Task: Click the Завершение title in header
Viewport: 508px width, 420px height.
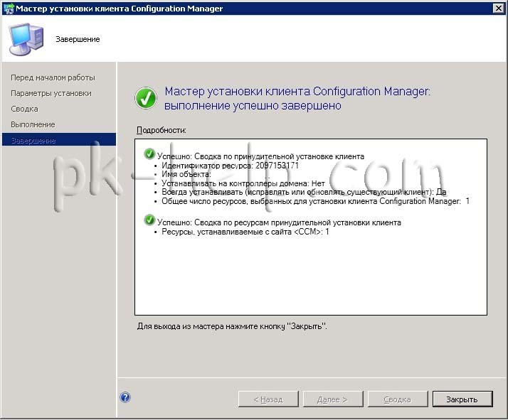Action: tap(78, 39)
